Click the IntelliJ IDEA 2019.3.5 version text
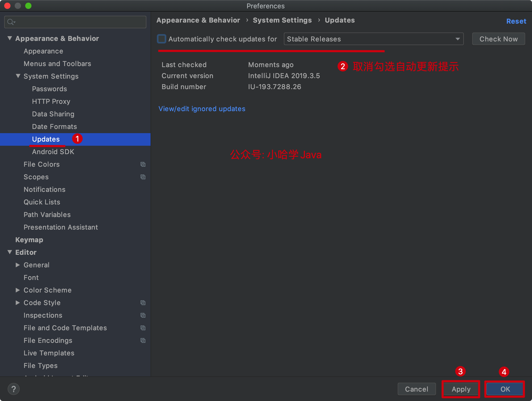This screenshot has height=401, width=532. tap(284, 76)
